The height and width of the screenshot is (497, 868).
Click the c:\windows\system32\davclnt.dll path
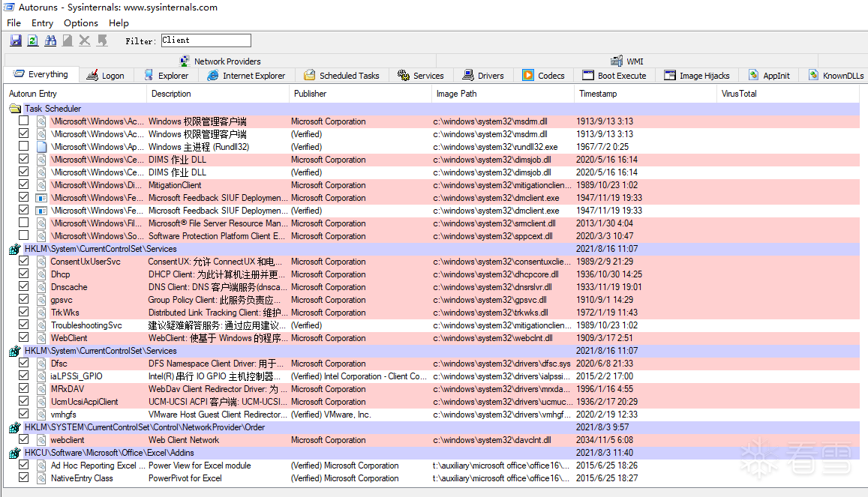pos(492,440)
